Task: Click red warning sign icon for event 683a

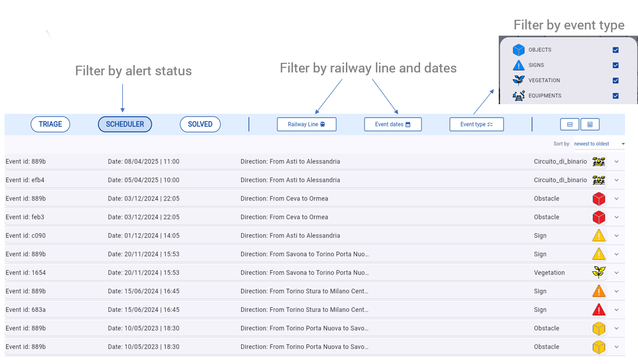Action: (x=598, y=310)
